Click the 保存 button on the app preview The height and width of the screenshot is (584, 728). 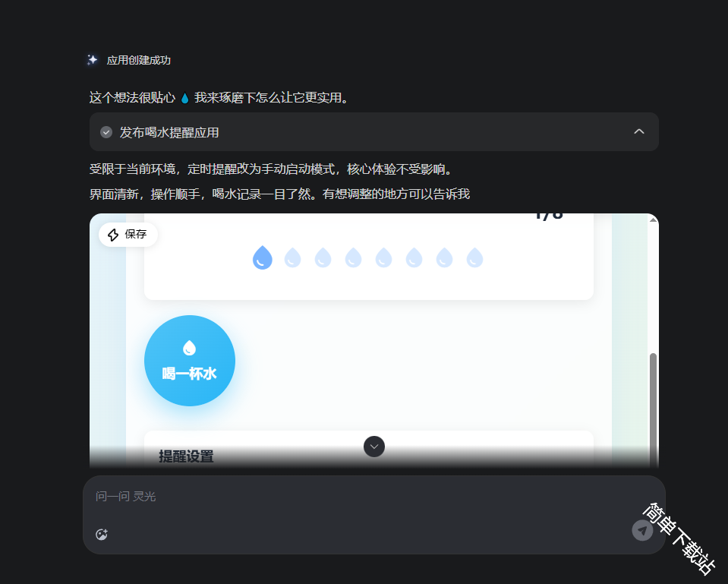128,235
